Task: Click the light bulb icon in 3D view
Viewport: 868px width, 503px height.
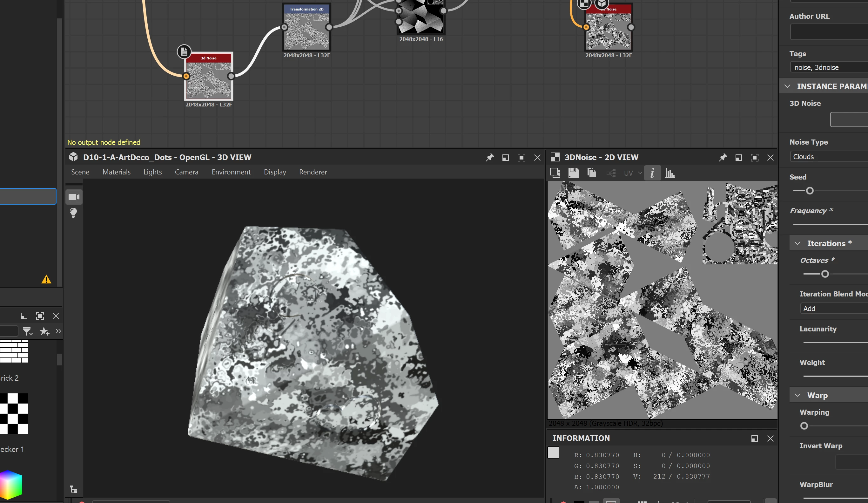Action: tap(73, 213)
